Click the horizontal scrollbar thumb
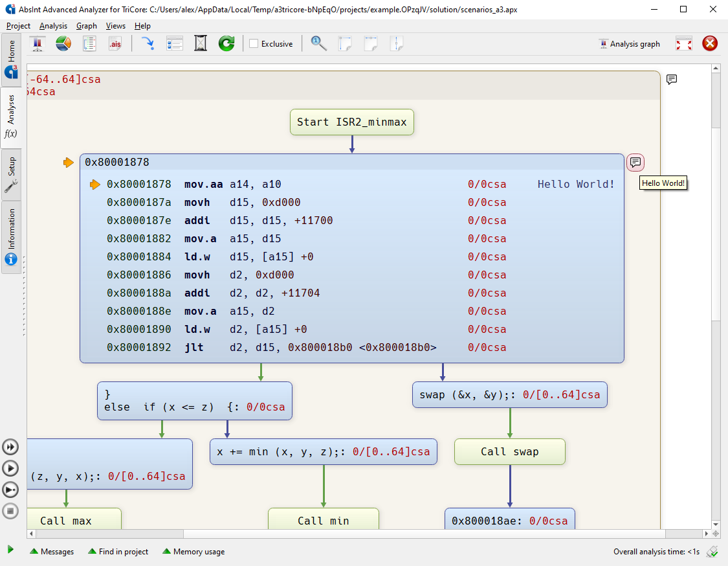The height and width of the screenshot is (566, 728). (425, 534)
